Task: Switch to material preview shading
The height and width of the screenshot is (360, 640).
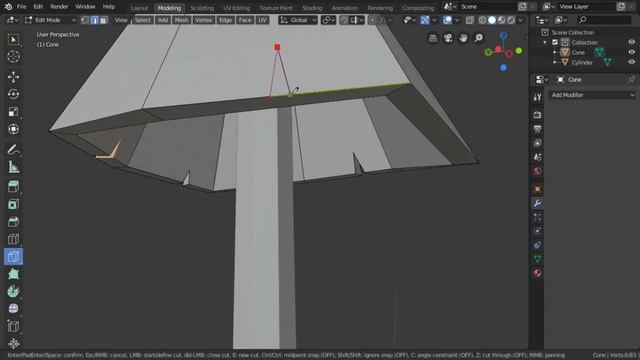Action: [x=501, y=20]
